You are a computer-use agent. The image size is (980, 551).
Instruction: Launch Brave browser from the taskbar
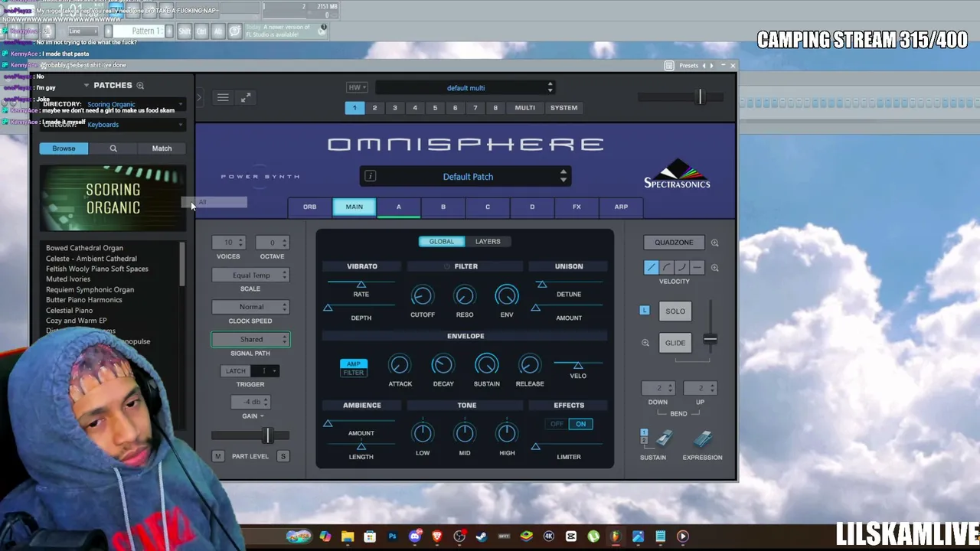(x=437, y=536)
